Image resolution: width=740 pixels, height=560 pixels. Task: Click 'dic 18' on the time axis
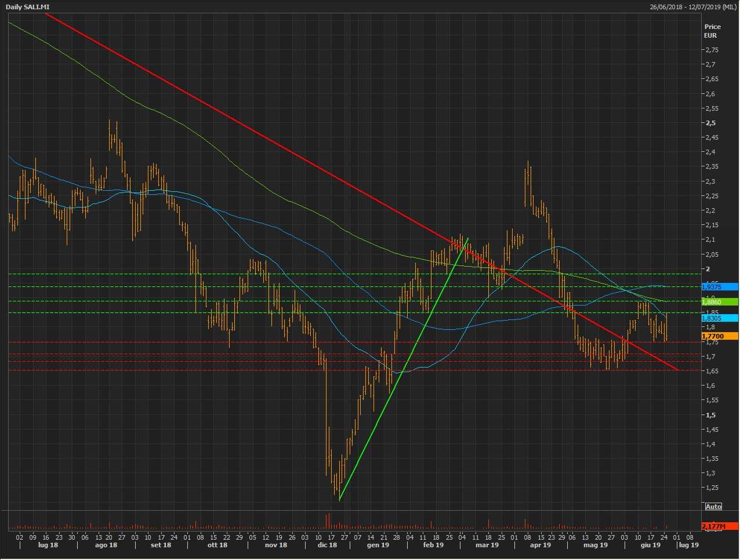[327, 545]
